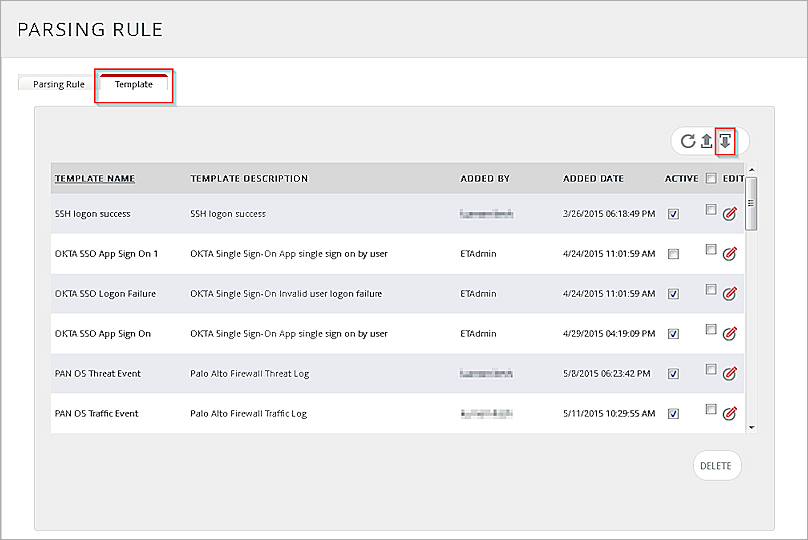Image resolution: width=808 pixels, height=540 pixels.
Task: Open the Template tab
Action: [x=134, y=85]
